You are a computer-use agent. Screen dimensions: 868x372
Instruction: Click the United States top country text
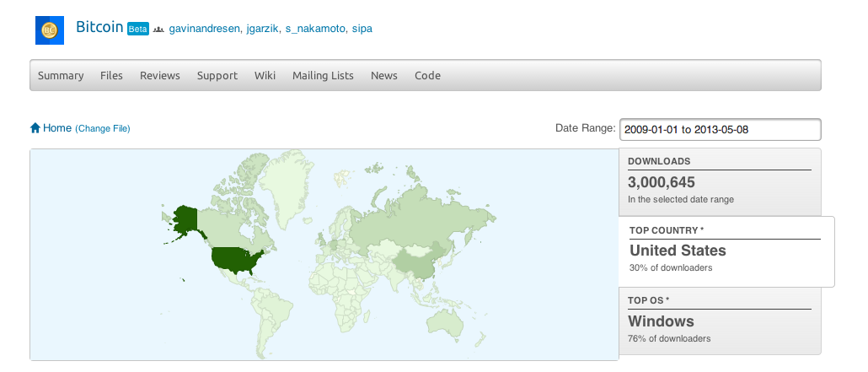678,251
